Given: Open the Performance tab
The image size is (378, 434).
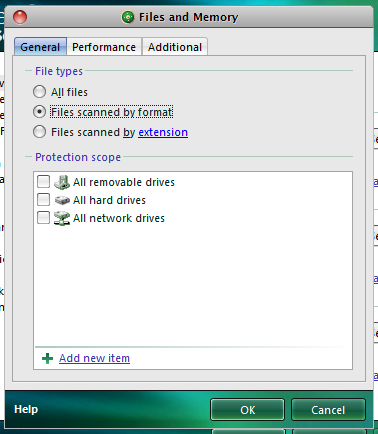Looking at the screenshot, I should point(104,47).
